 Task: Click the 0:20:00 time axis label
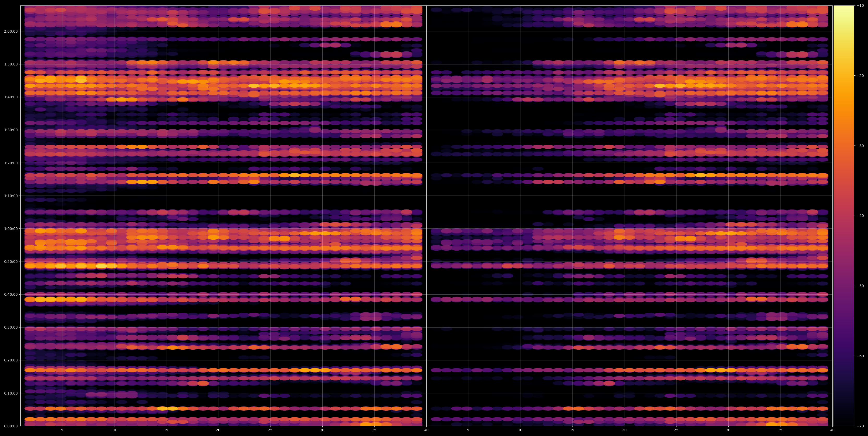11,360
